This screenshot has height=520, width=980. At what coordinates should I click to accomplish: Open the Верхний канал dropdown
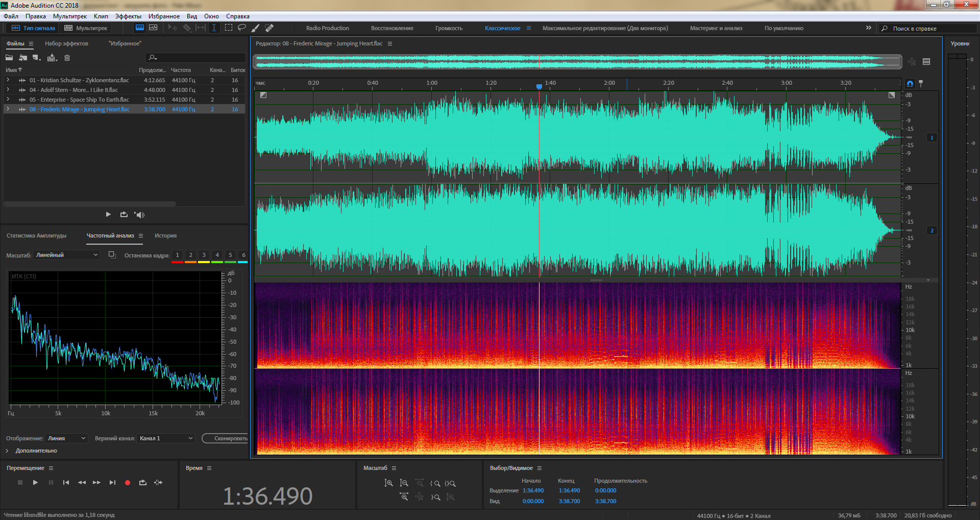point(166,438)
